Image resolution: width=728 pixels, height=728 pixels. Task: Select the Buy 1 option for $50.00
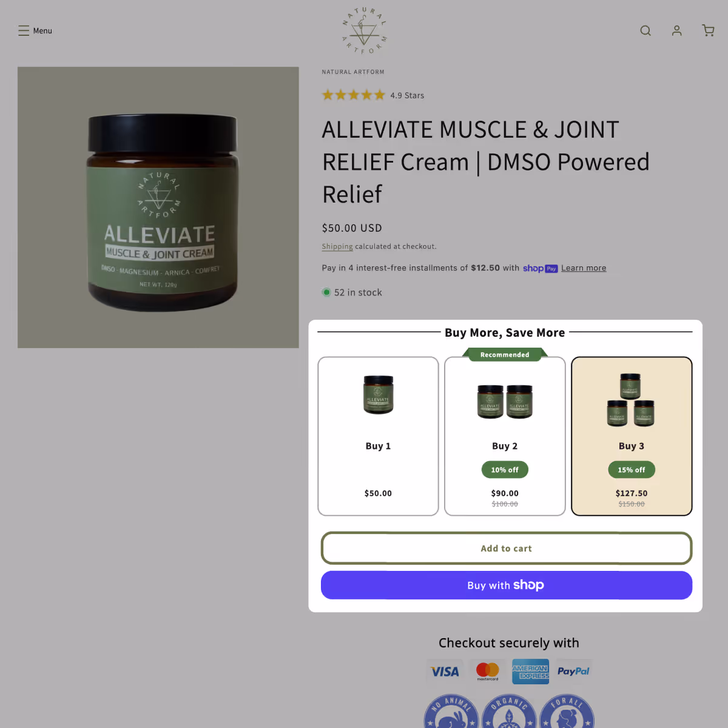(378, 436)
